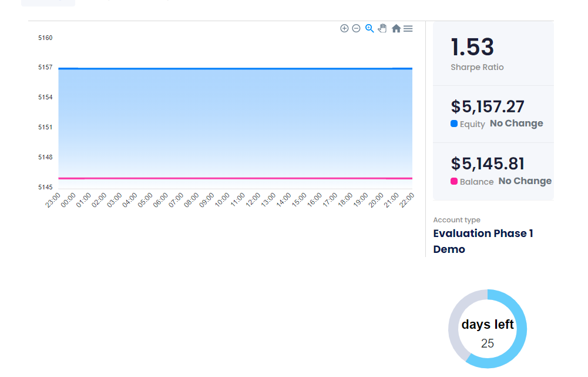Screen dimensions: 588x377
Task: Click the pink balance line on chart
Action: (235, 178)
